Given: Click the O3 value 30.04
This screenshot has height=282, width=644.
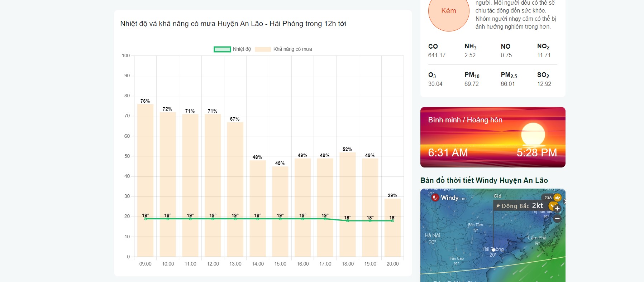Looking at the screenshot, I should pos(435,84).
